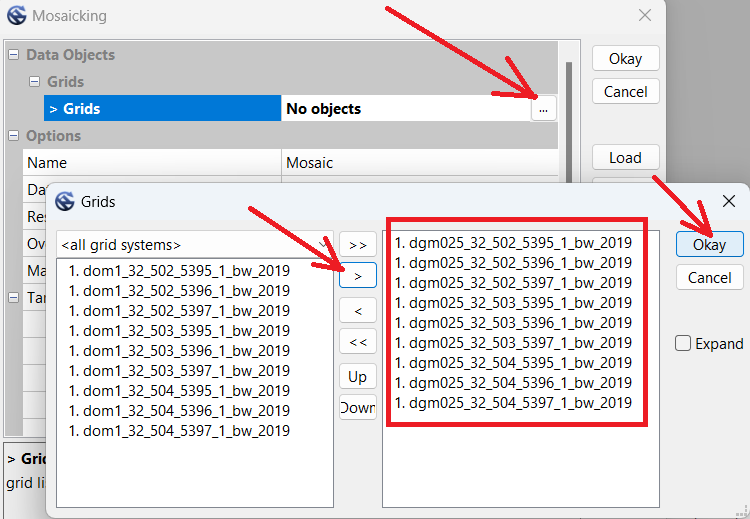Enable the Expand checkbox
750x519 pixels.
pyautogui.click(x=683, y=343)
